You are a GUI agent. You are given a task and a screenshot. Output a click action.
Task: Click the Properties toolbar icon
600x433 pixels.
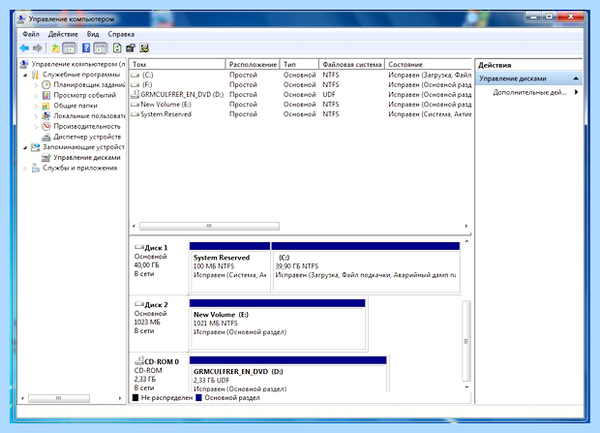click(x=130, y=48)
